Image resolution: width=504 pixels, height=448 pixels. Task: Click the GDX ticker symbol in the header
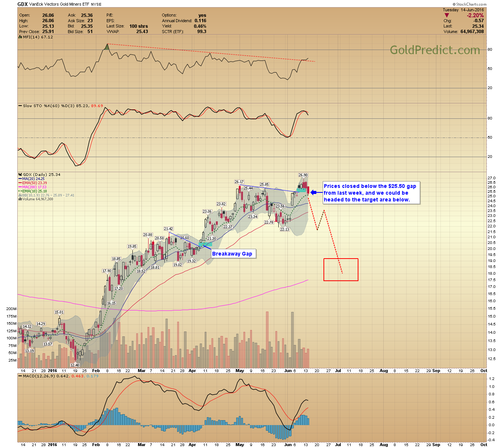(23, 5)
